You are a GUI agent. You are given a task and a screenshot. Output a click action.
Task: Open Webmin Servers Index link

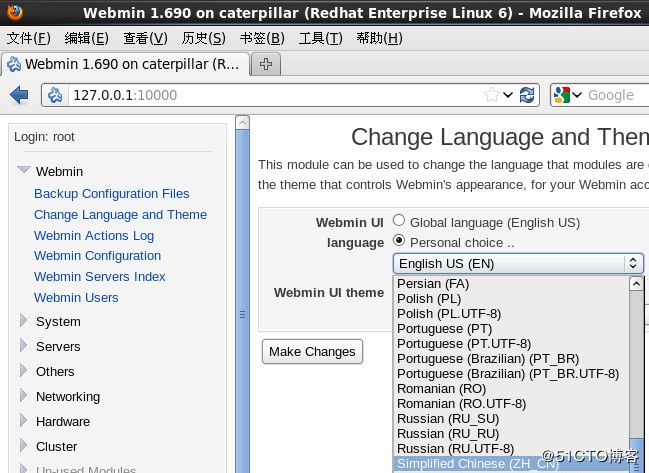(100, 276)
